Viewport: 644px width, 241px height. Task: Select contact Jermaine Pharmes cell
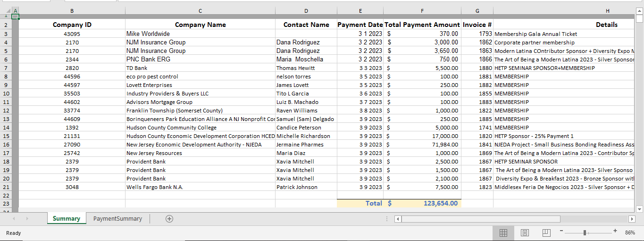[306, 145]
